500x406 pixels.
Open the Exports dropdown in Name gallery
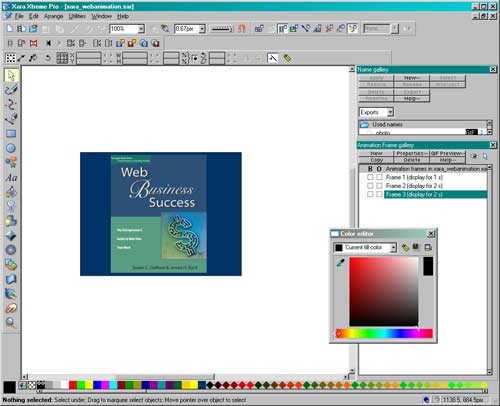(390, 112)
